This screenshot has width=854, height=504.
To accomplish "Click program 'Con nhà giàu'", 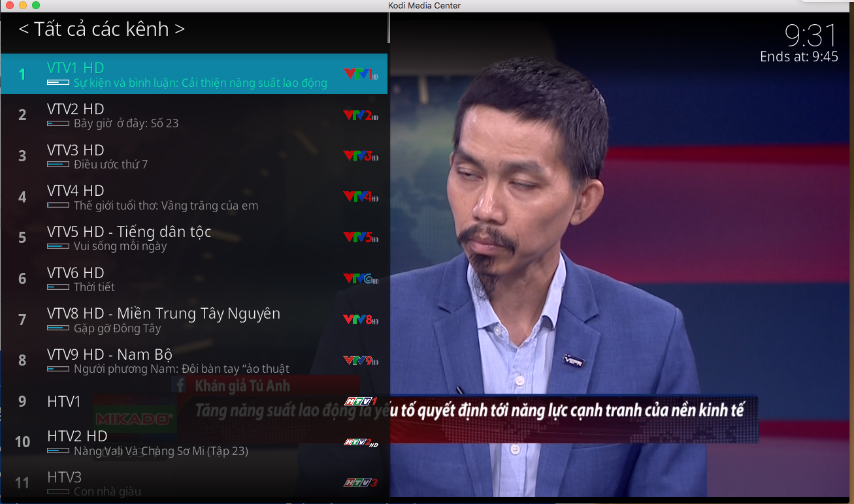I will tap(107, 492).
